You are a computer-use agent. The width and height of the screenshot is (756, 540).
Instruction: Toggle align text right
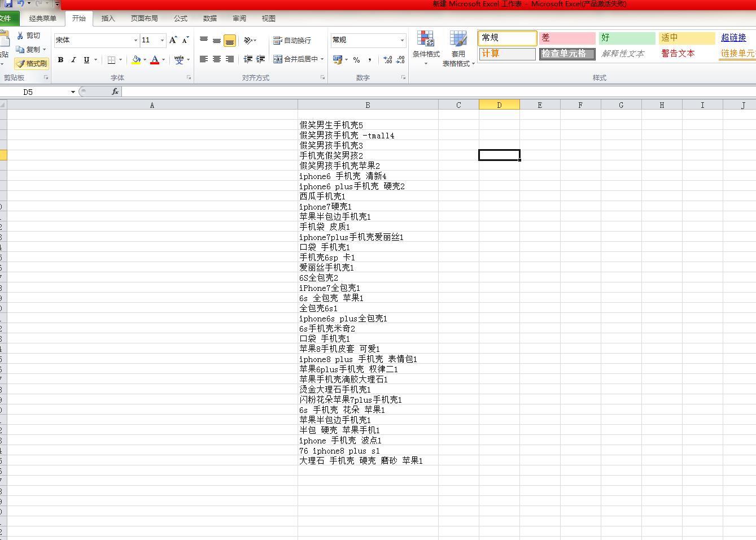230,59
